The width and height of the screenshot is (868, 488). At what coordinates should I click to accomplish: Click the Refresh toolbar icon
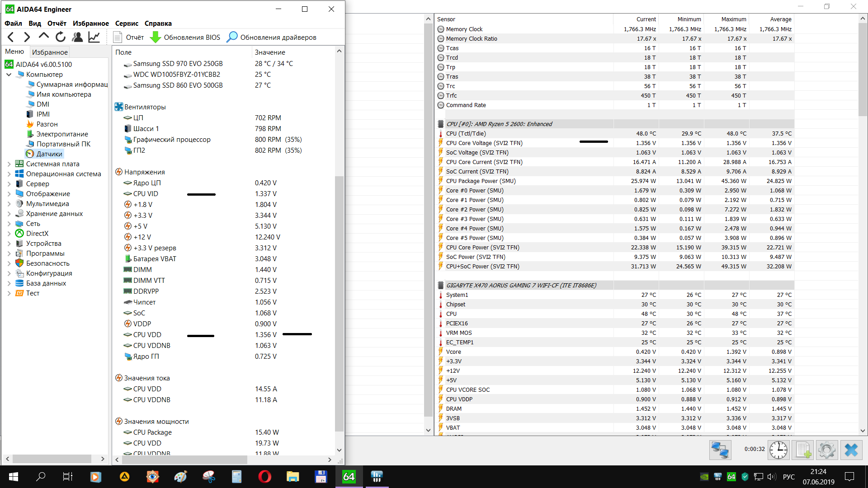pyautogui.click(x=61, y=37)
